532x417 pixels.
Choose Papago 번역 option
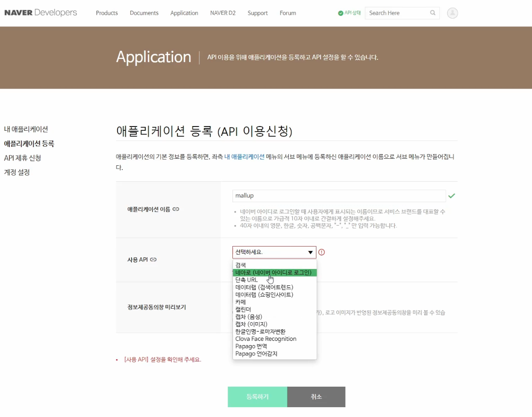[x=274, y=346]
